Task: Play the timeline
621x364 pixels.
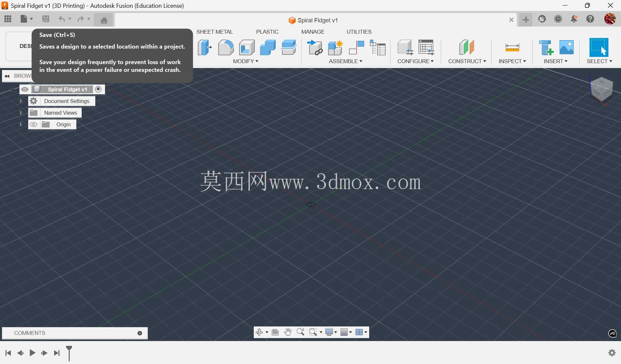Action: [x=32, y=353]
